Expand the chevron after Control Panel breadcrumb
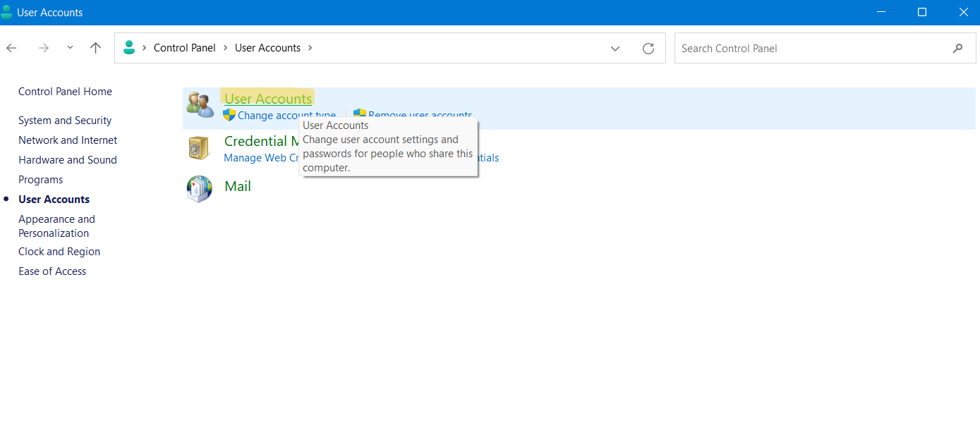Image resolution: width=980 pixels, height=442 pixels. pos(226,48)
